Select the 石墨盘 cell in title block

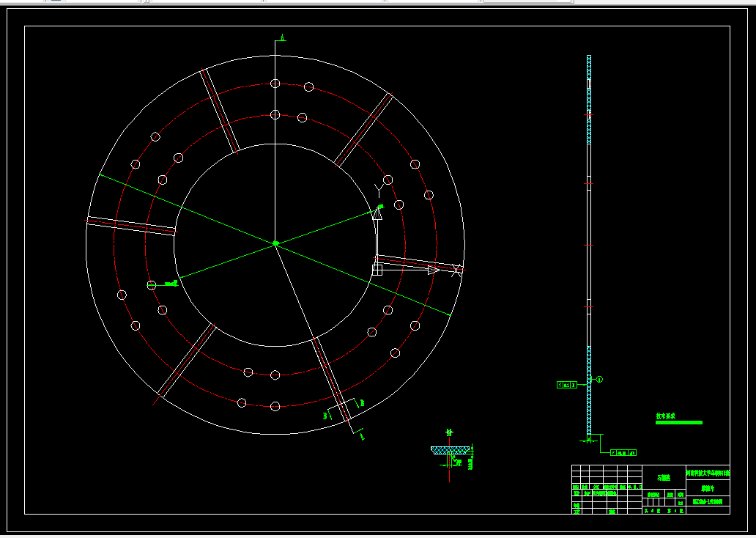664,478
